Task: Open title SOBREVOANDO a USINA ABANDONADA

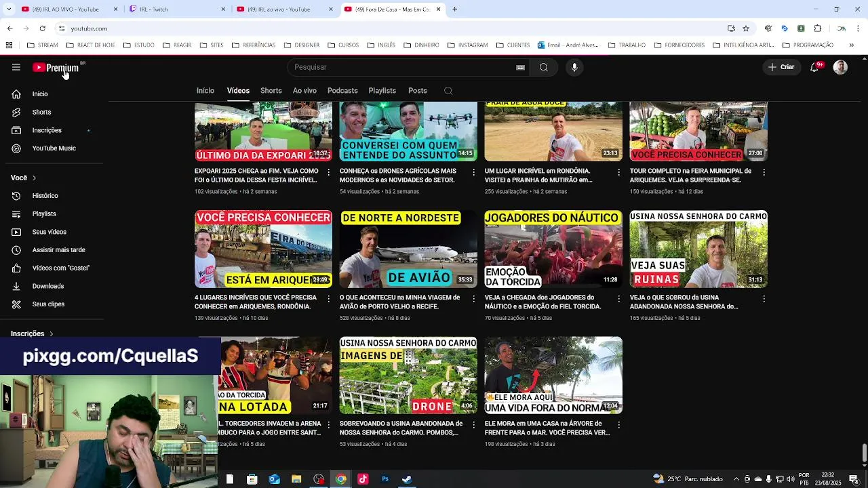Action: pyautogui.click(x=401, y=428)
